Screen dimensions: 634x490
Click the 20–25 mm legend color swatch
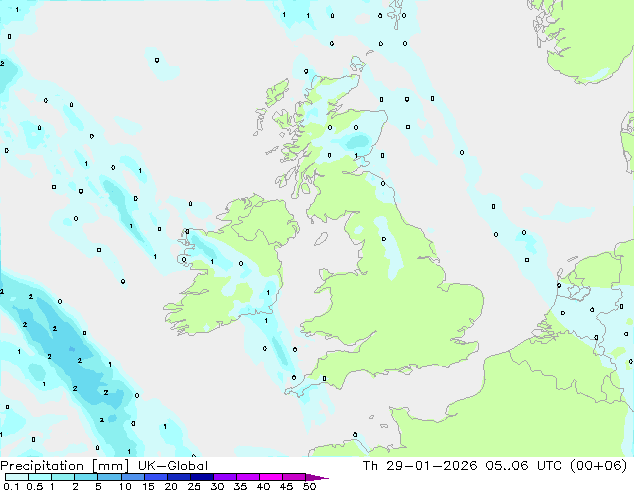178,477
